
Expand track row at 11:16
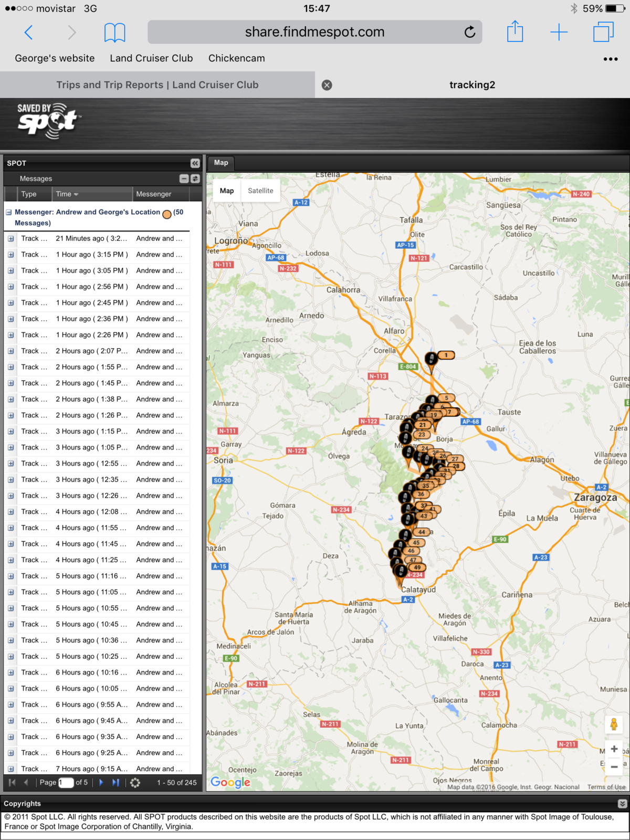pyautogui.click(x=10, y=576)
